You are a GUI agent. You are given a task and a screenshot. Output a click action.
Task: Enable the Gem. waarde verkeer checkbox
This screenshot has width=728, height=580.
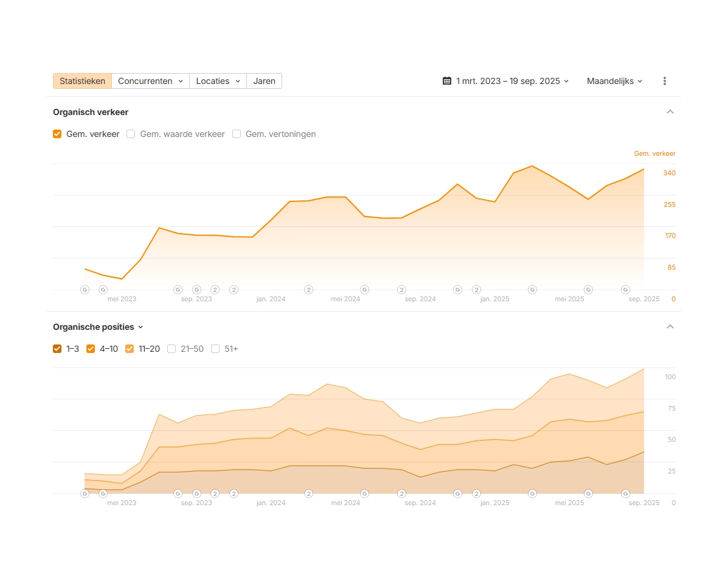click(x=131, y=134)
